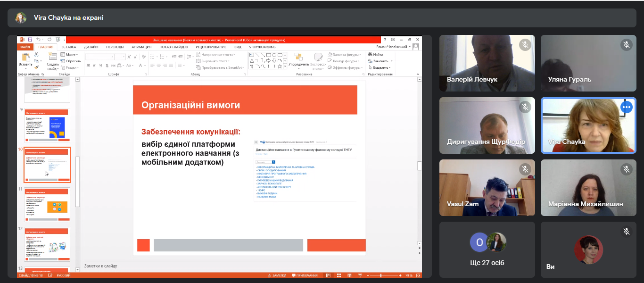Start the slideshow from the status bar icon
This screenshot has width=644, height=283.
click(360, 275)
